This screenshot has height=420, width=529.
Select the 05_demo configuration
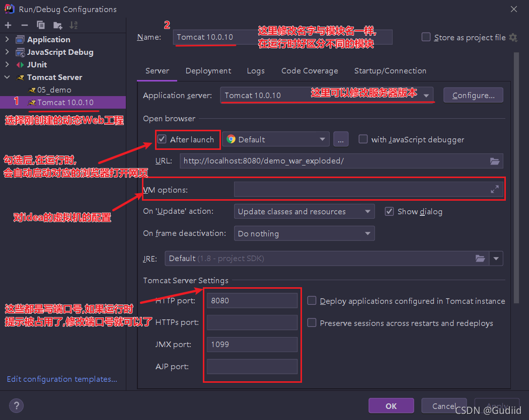coord(54,90)
